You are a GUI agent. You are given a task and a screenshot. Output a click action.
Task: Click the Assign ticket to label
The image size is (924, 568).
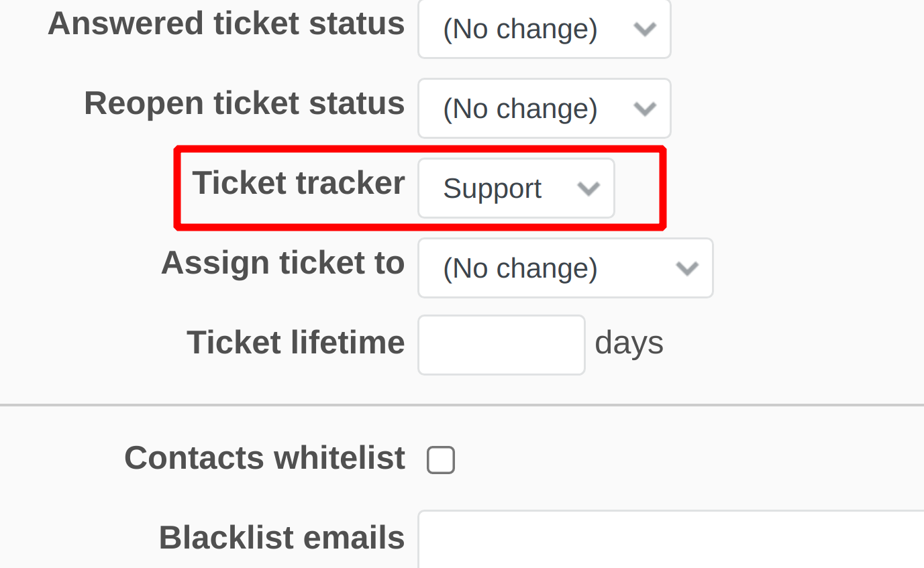[x=283, y=262]
